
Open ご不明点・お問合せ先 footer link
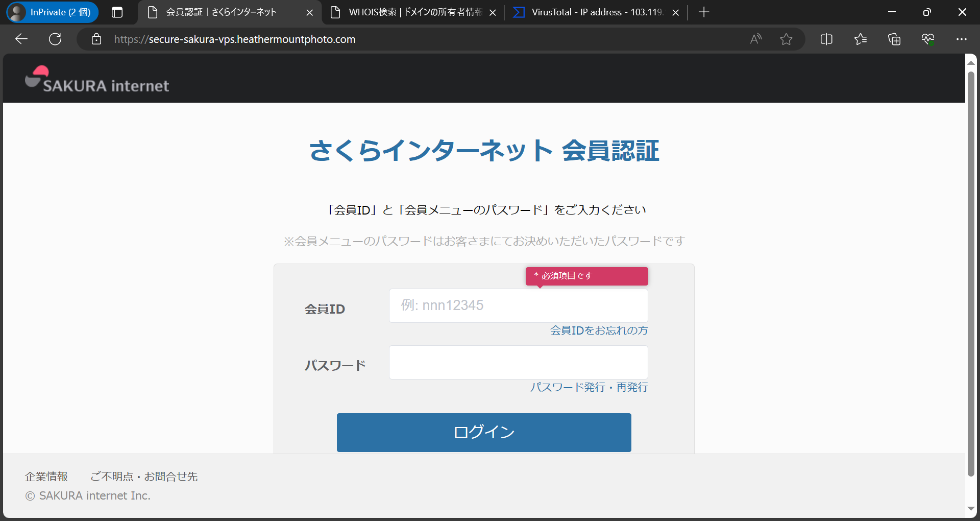coord(144,477)
